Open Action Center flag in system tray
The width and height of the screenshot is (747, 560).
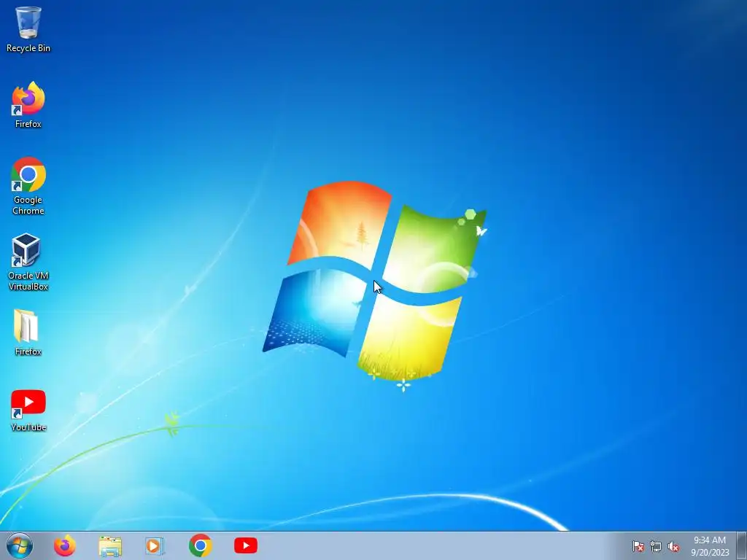[x=638, y=546]
